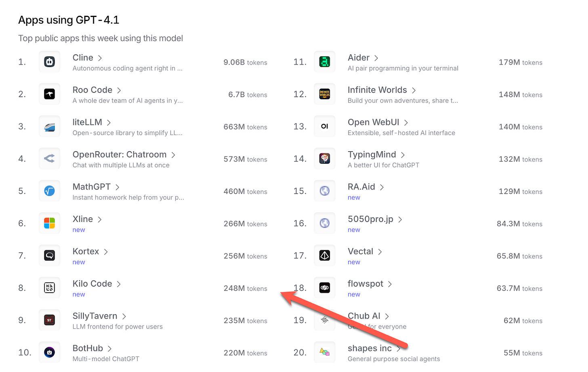588x372 pixels.
Task: Click 'A better UI for ChatGPT' description
Action: click(x=384, y=165)
